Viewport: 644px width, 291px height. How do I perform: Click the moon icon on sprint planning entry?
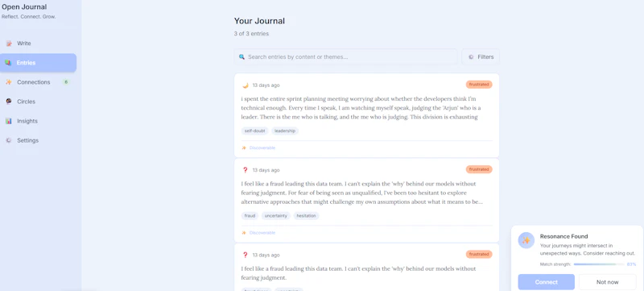click(x=246, y=85)
